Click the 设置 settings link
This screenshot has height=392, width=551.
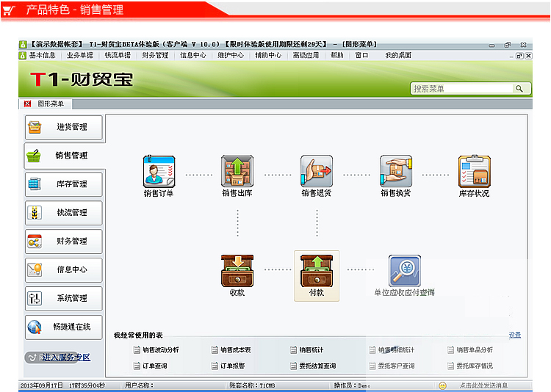(515, 335)
